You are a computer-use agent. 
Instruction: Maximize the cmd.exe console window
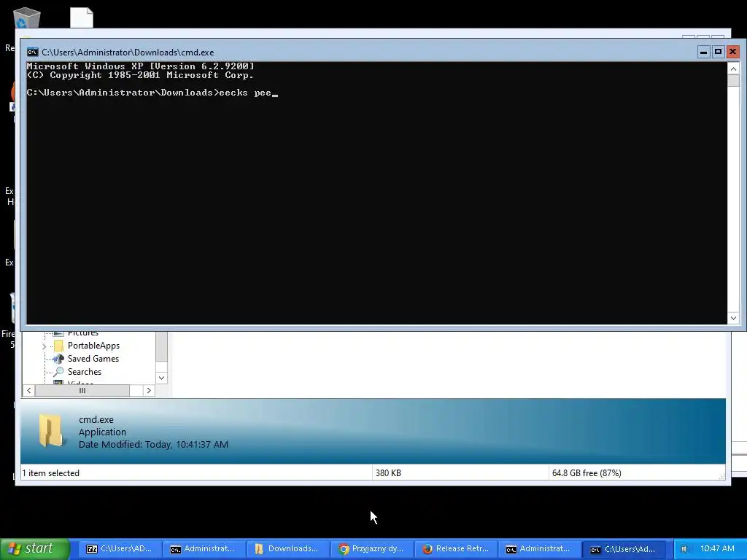718,52
